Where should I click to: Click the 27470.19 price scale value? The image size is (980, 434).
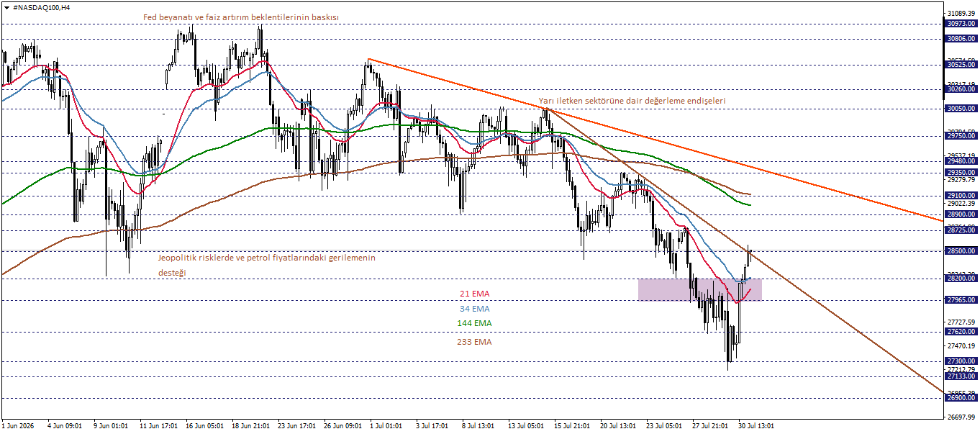pyautogui.click(x=962, y=346)
